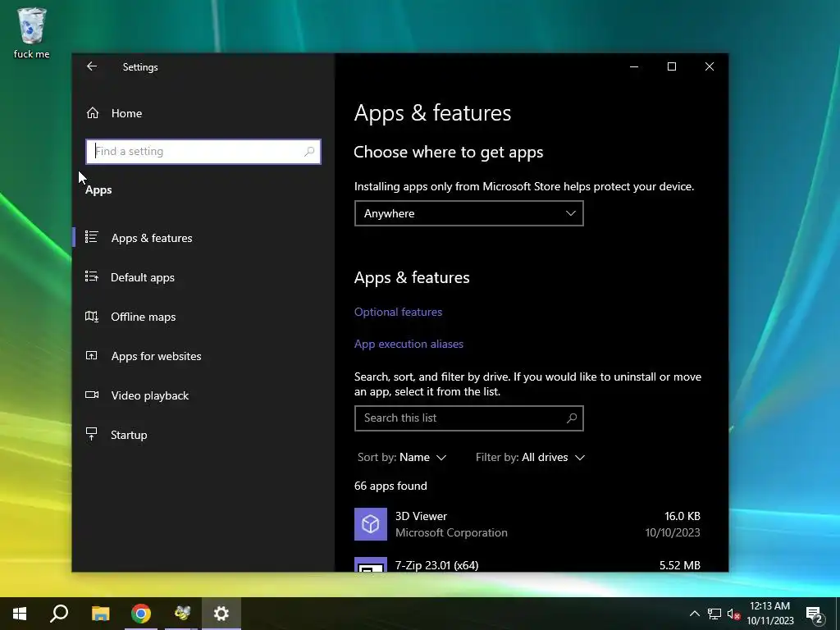Select Apps for websites in the sidebar
840x630 pixels.
click(x=203, y=356)
